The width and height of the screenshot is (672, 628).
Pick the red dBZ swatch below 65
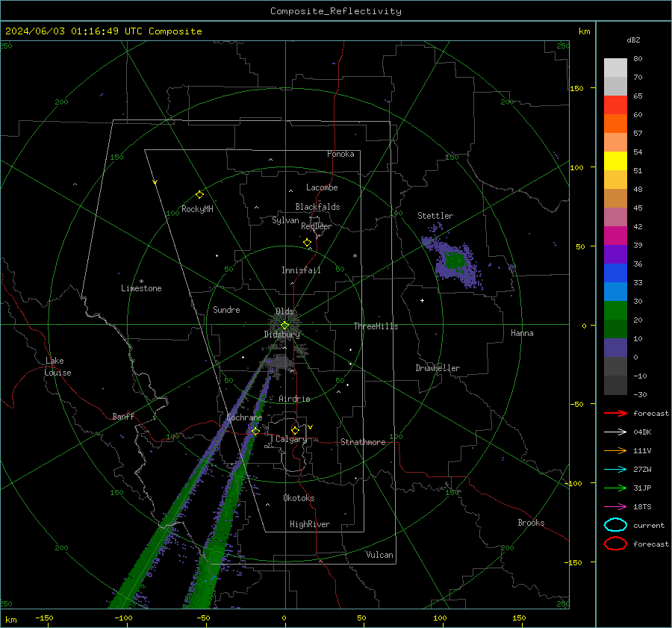(615, 105)
